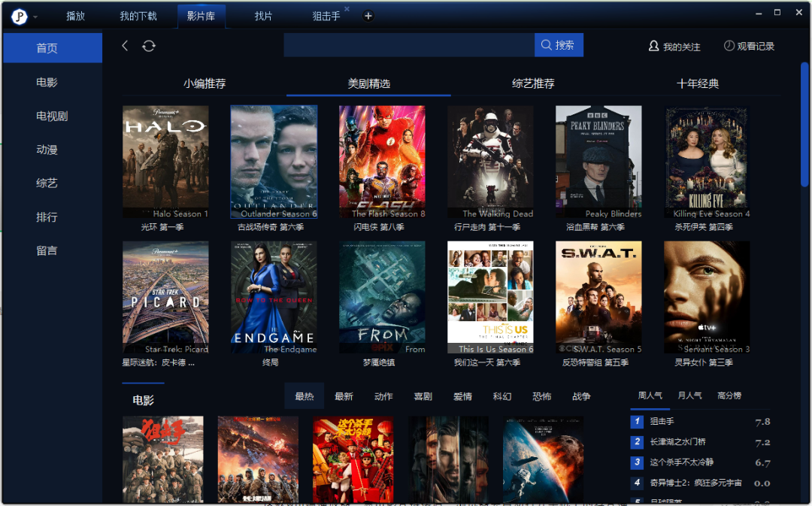Screen dimensions: 812x506
Task: Open the 狙击手 movie poster in 电影 section
Action: tap(163, 459)
